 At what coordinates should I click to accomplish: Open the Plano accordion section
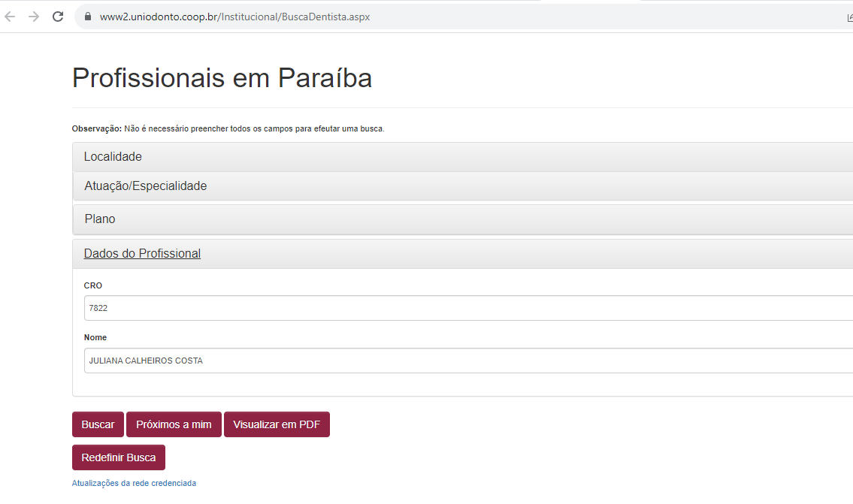(100, 219)
